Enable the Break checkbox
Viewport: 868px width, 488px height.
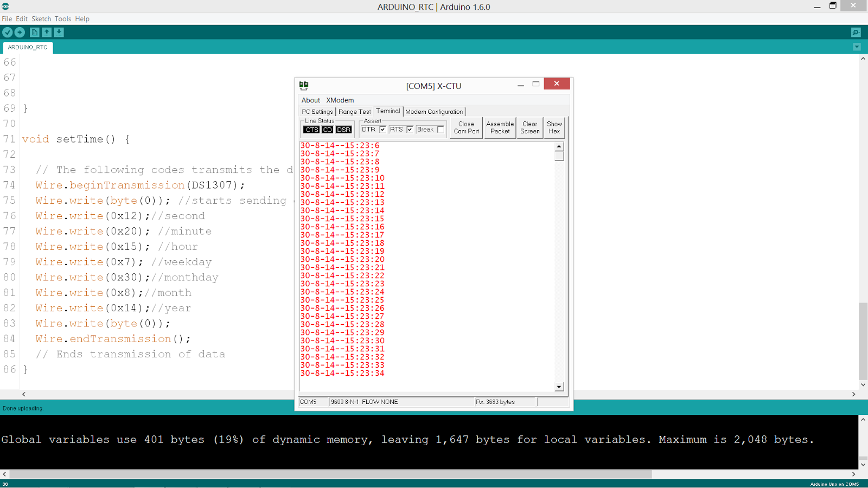439,130
